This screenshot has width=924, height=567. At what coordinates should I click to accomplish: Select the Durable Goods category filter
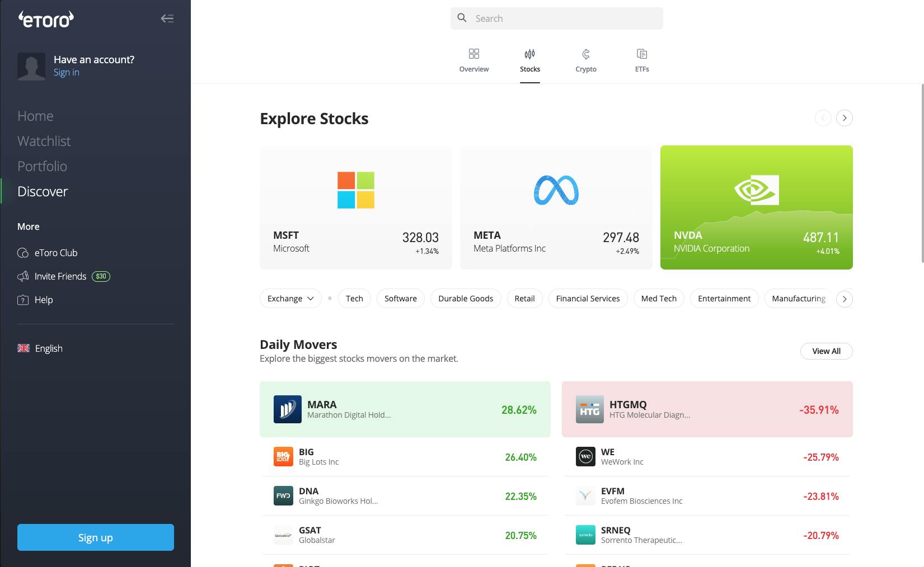[466, 299]
